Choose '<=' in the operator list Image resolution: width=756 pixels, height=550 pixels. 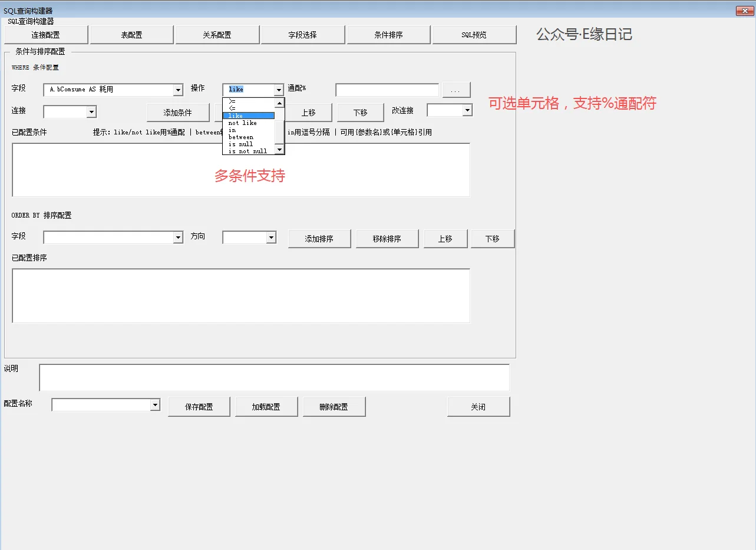click(x=249, y=108)
